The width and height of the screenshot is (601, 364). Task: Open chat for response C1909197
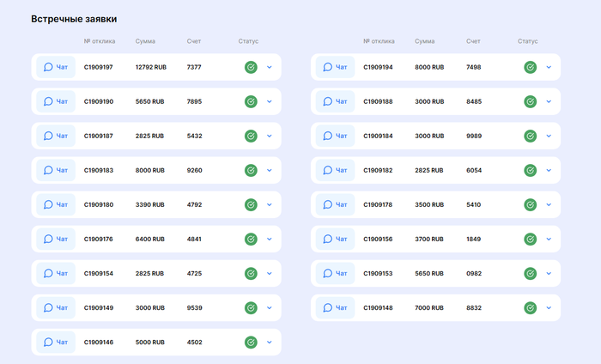coord(56,67)
